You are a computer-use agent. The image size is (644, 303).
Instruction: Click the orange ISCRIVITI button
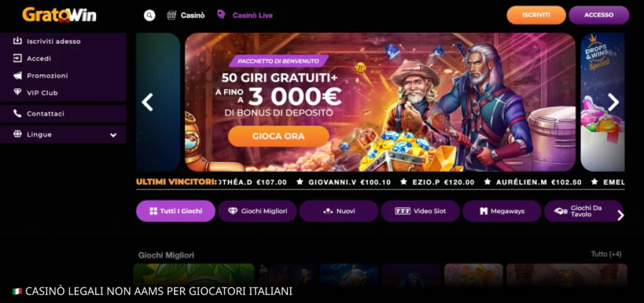click(x=536, y=14)
